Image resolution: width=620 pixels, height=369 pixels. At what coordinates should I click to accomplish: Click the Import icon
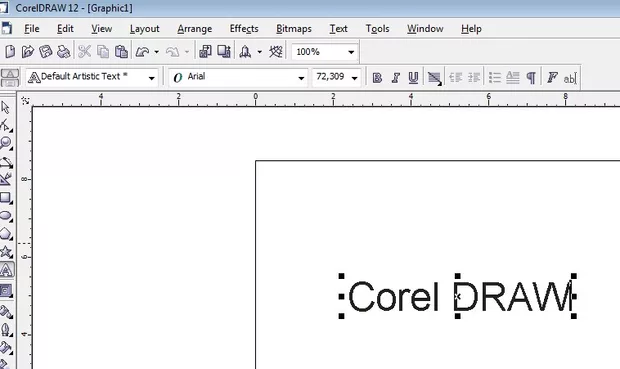[x=205, y=51]
